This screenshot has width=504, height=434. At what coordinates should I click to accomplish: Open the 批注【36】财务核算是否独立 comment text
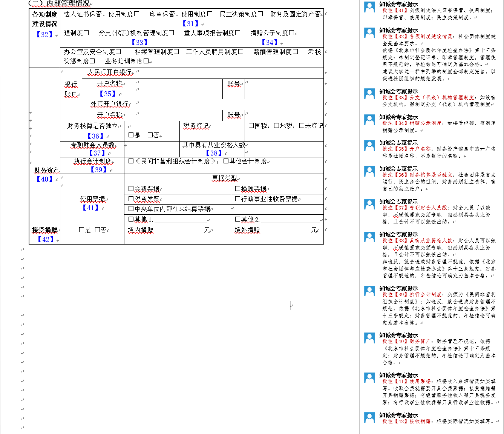(x=439, y=182)
